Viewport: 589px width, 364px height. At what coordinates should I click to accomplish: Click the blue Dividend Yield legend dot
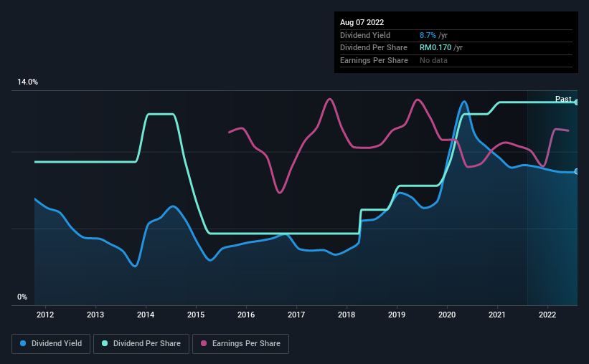tap(23, 343)
